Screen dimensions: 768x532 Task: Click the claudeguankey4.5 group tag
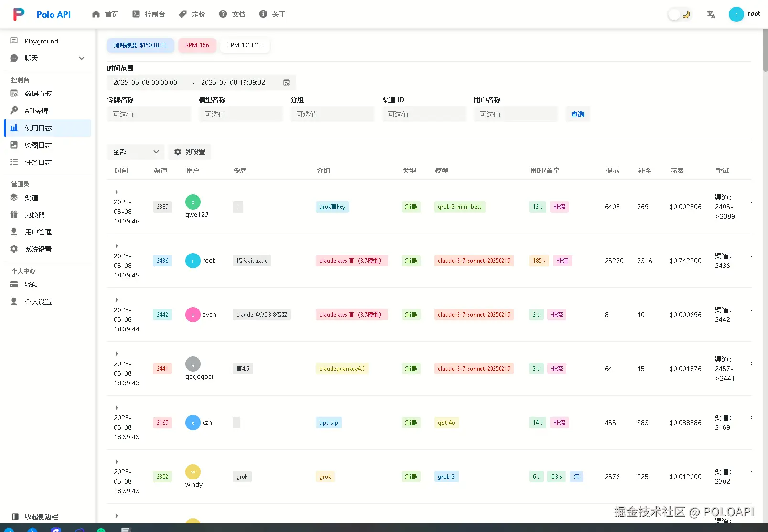pyautogui.click(x=342, y=369)
